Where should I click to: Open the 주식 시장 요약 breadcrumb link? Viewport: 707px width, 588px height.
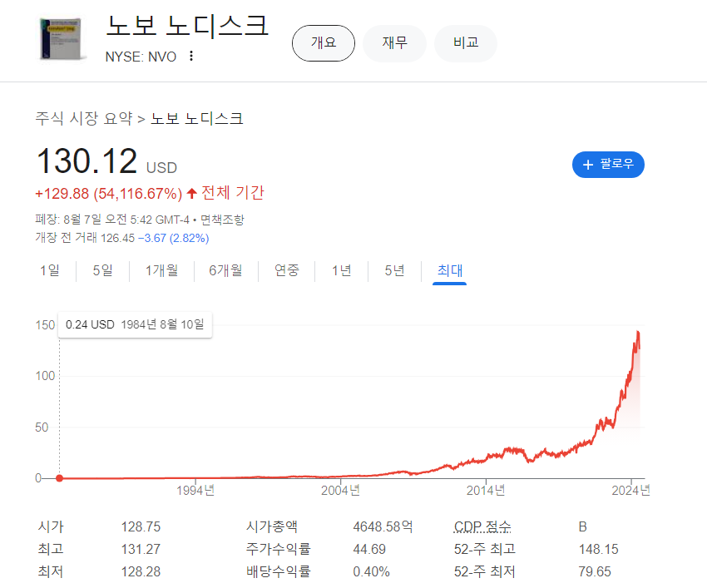(x=84, y=119)
